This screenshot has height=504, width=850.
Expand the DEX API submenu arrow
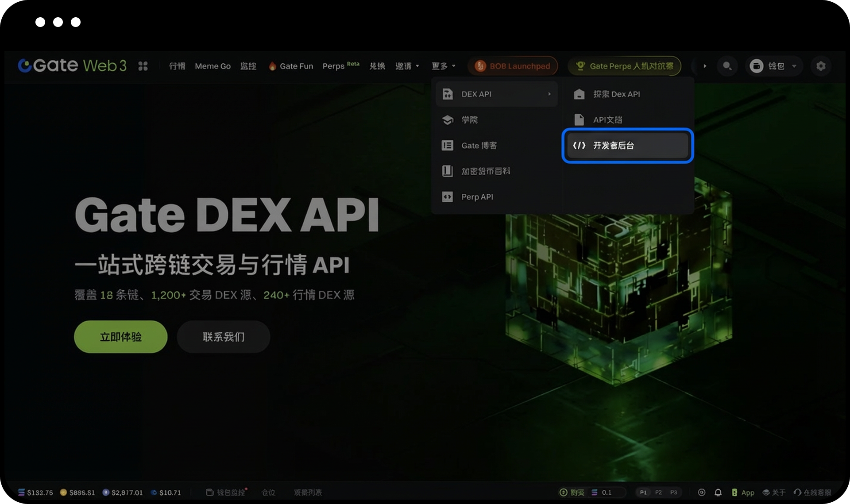(549, 94)
